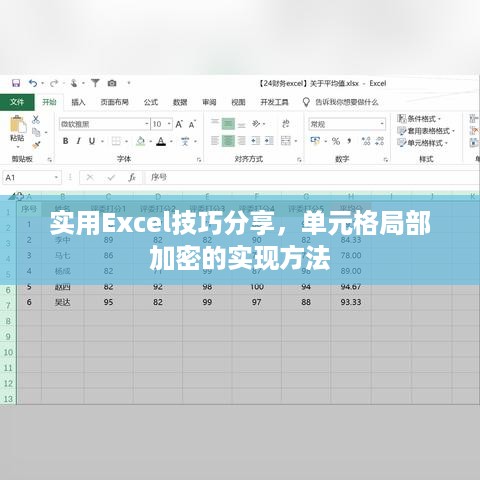This screenshot has width=480, height=480.
Task: Click the scissors Cut icon
Action: pyautogui.click(x=36, y=119)
